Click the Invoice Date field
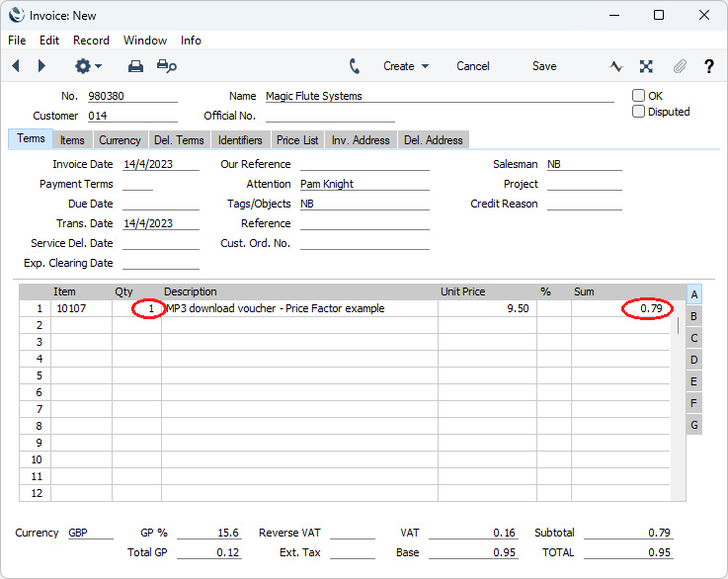The image size is (728, 579). point(161,164)
